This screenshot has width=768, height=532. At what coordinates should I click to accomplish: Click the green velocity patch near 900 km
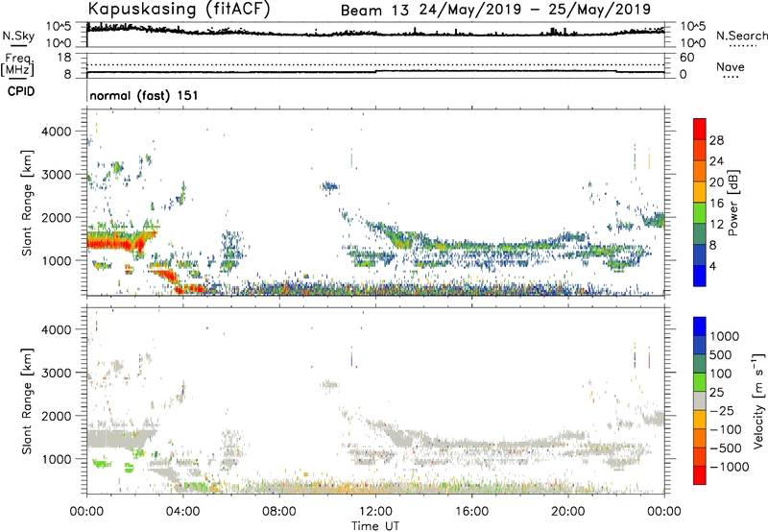click(x=102, y=462)
